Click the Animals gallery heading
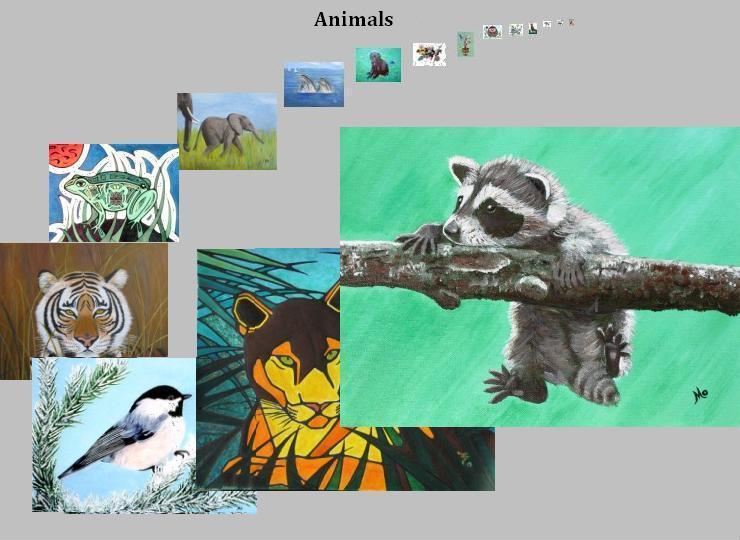Image resolution: width=740 pixels, height=540 pixels. click(x=353, y=19)
